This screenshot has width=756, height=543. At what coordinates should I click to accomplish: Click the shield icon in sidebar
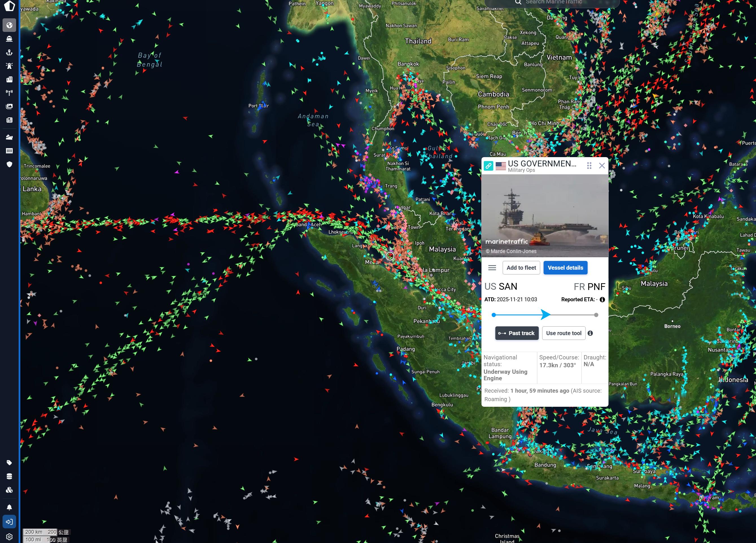9,164
